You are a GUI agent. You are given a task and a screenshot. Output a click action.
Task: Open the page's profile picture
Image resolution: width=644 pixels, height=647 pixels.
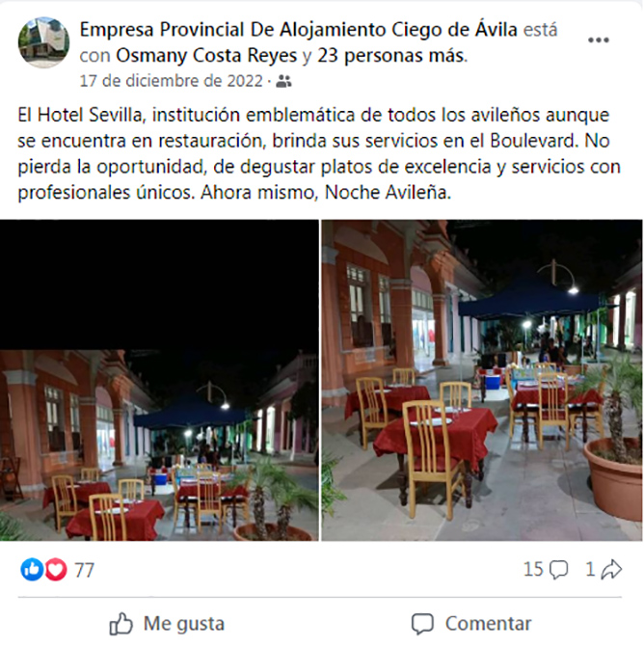tap(43, 42)
